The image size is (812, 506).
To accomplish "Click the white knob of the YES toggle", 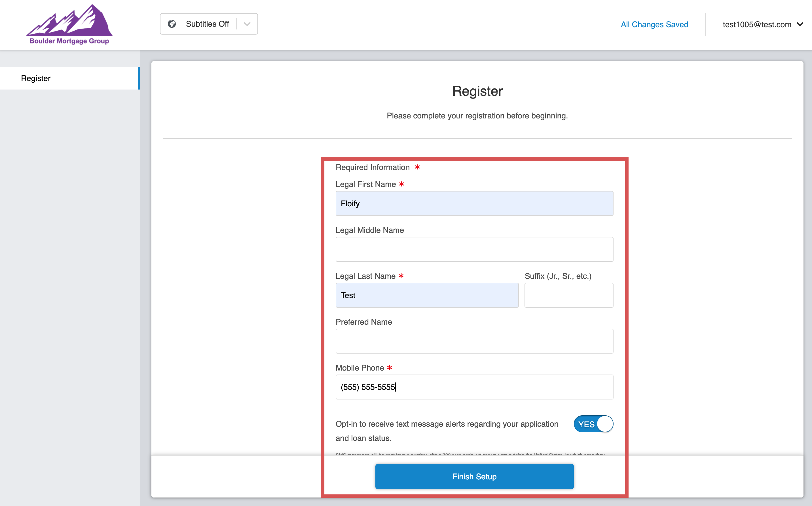I will [605, 424].
